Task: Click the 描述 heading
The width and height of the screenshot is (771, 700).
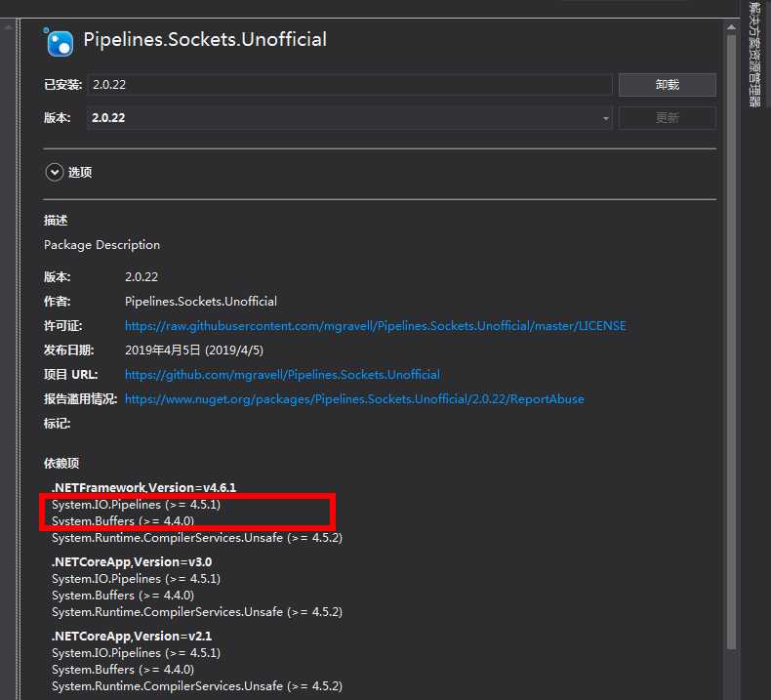Action: click(x=56, y=221)
